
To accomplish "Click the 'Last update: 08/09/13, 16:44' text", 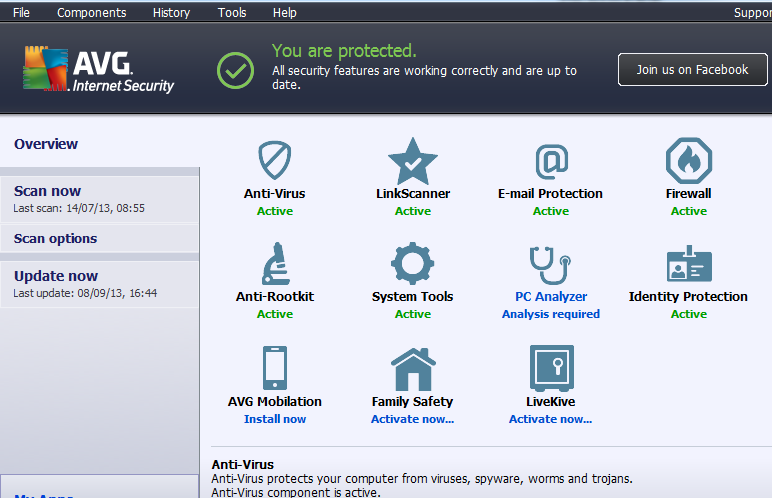I will pyautogui.click(x=85, y=293).
